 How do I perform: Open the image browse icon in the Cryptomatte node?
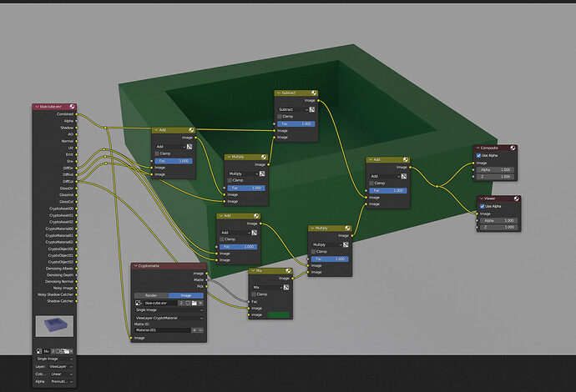coord(139,304)
